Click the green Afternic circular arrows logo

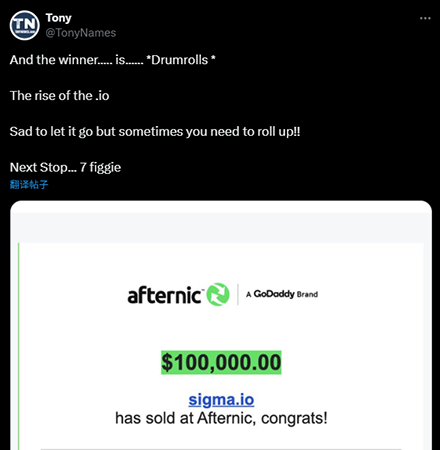pyautogui.click(x=218, y=294)
